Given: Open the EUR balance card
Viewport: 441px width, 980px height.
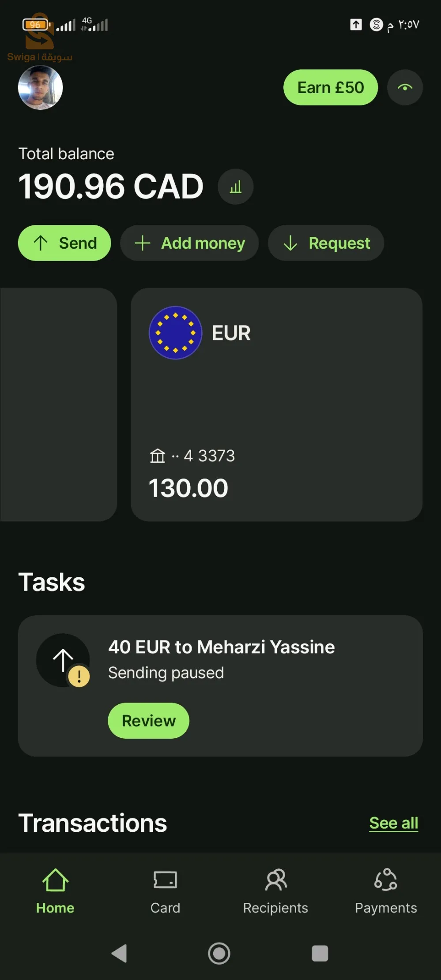Looking at the screenshot, I should 276,404.
